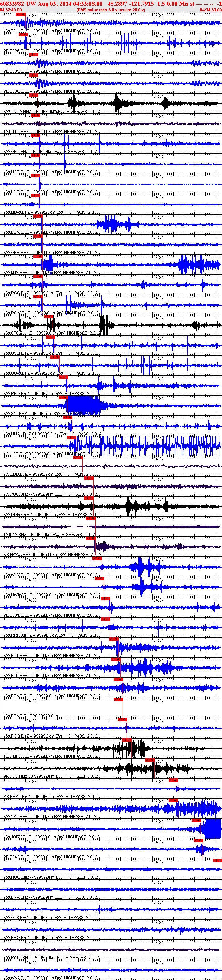
Task: Click the red pick marker on UW TDH trace
Action: point(21,14)
